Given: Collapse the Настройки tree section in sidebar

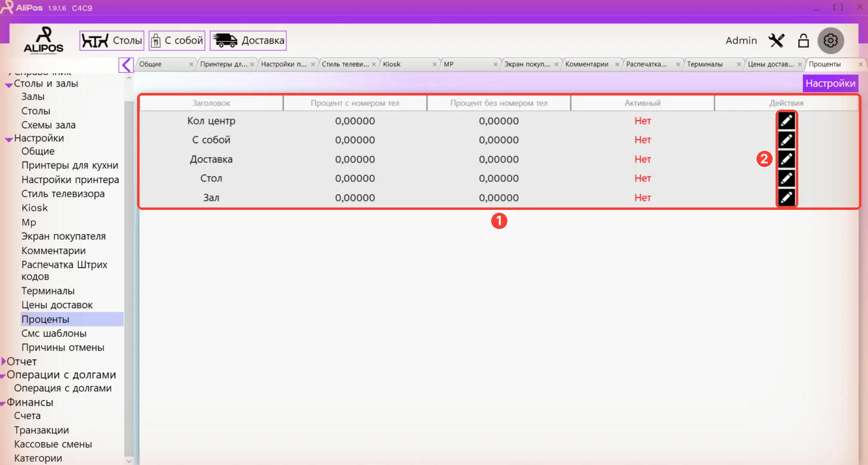Looking at the screenshot, I should (9, 139).
